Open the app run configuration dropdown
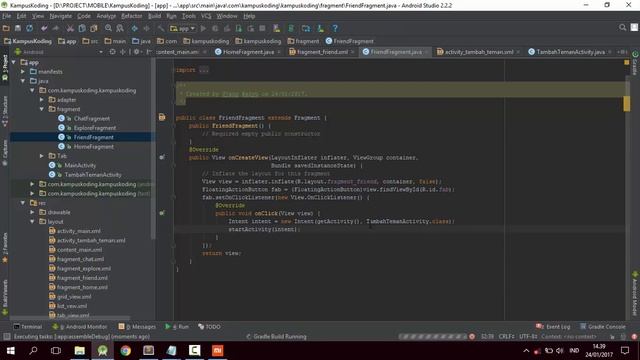The width and height of the screenshot is (640, 360). click(183, 28)
